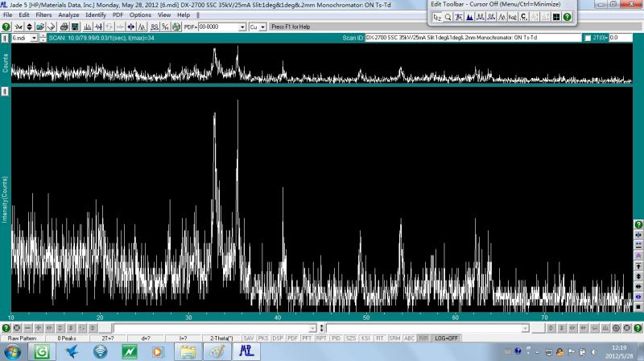Expand the 6.mdi file dropdown
This screenshot has height=361, width=644.
32,38
